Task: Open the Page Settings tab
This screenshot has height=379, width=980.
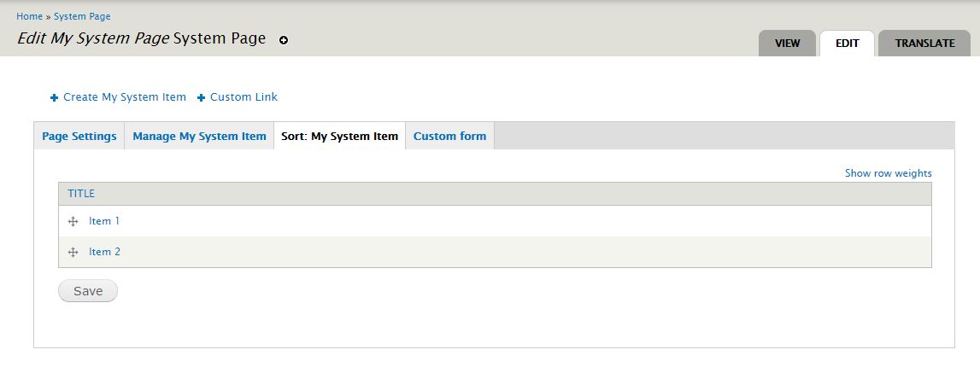Action: point(79,136)
